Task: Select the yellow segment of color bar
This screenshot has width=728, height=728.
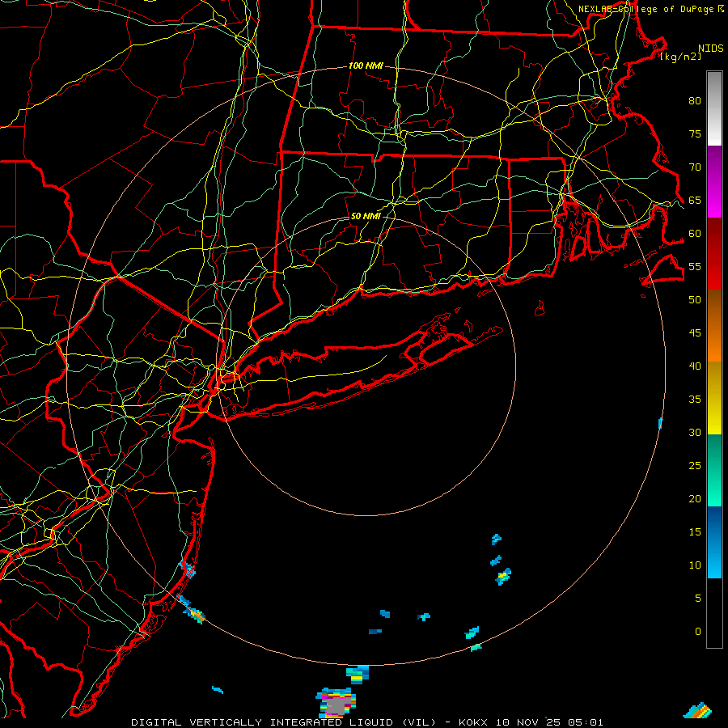Action: (714, 398)
